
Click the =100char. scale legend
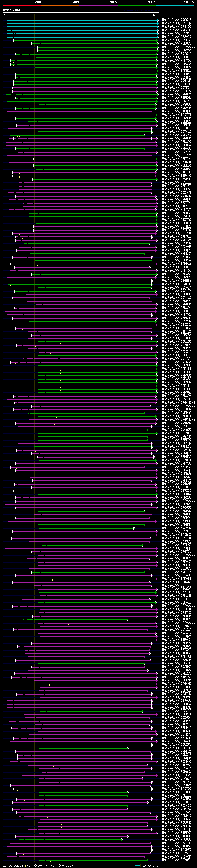(146, 865)
